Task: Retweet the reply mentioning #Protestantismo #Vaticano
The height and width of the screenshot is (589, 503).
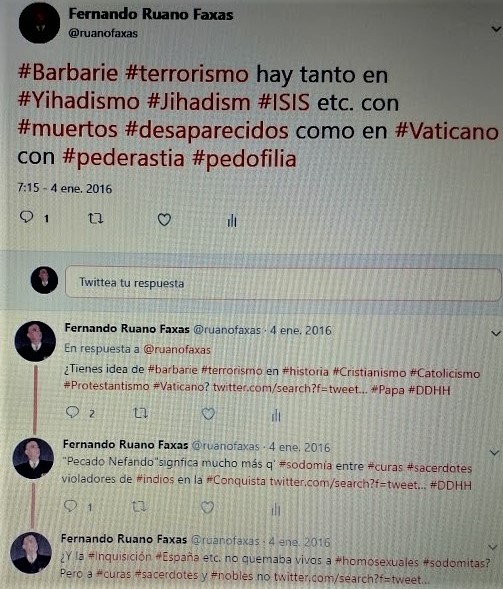Action: click(140, 413)
